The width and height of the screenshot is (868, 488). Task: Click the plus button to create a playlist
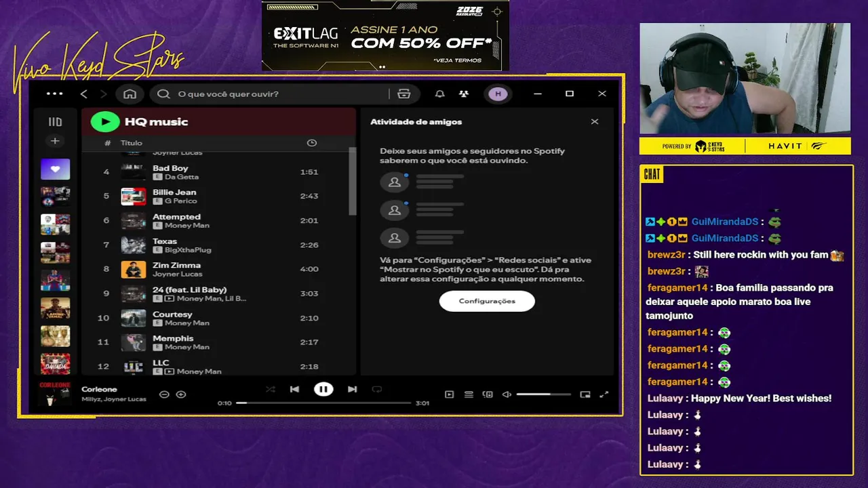coord(55,141)
